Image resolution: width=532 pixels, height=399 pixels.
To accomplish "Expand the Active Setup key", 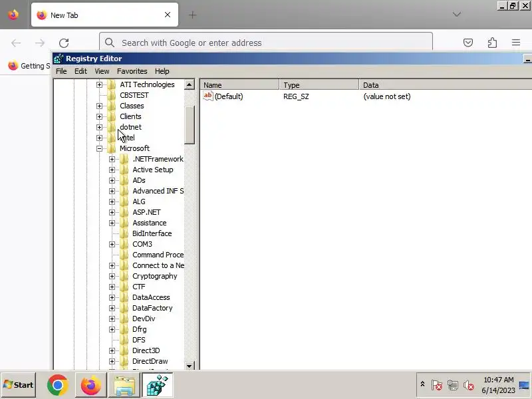I will coord(112,170).
